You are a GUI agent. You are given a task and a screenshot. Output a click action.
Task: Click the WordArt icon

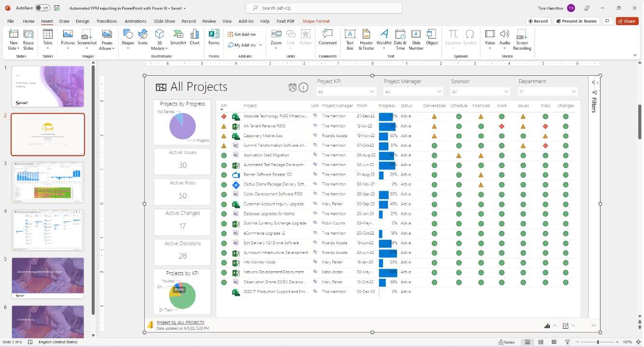coord(384,37)
